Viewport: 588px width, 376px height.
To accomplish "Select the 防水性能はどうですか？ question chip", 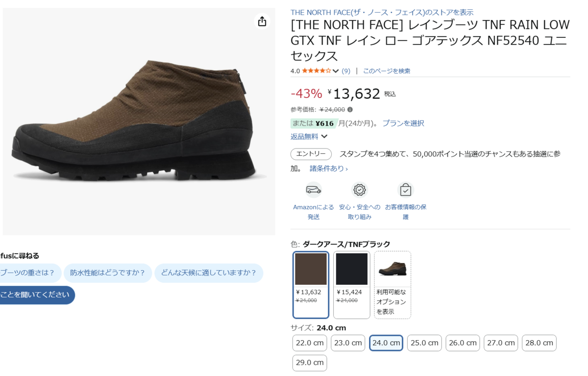I will click(108, 273).
